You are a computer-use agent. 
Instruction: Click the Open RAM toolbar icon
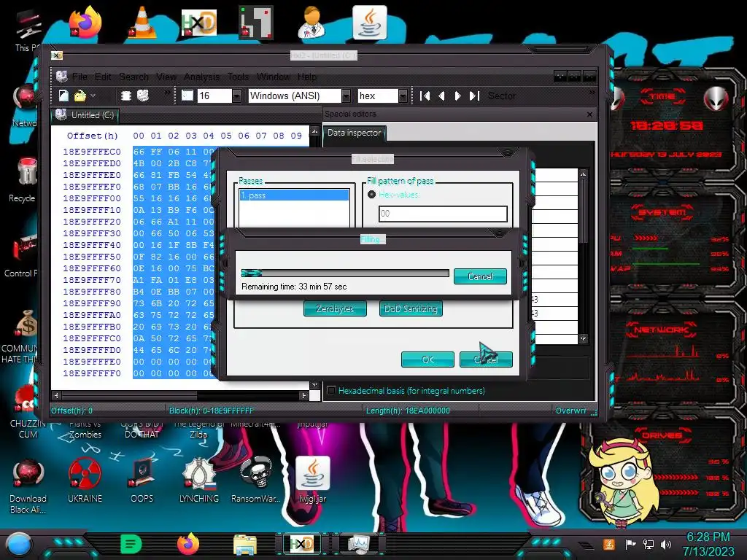click(x=125, y=96)
